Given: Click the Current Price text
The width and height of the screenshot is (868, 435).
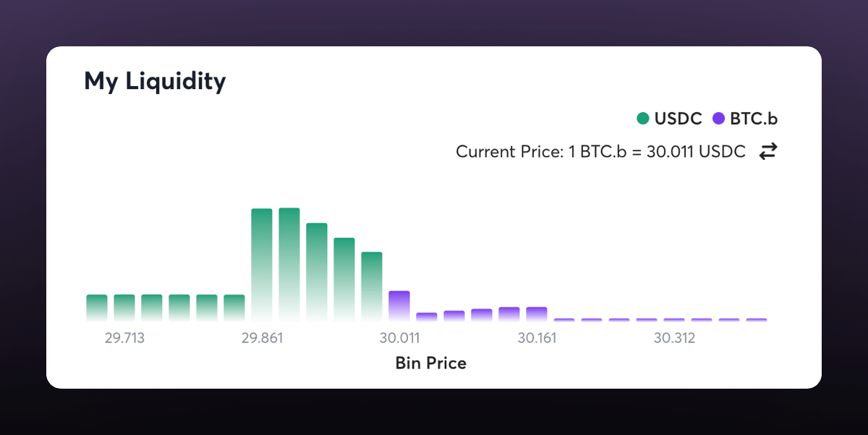Looking at the screenshot, I should tap(600, 152).
